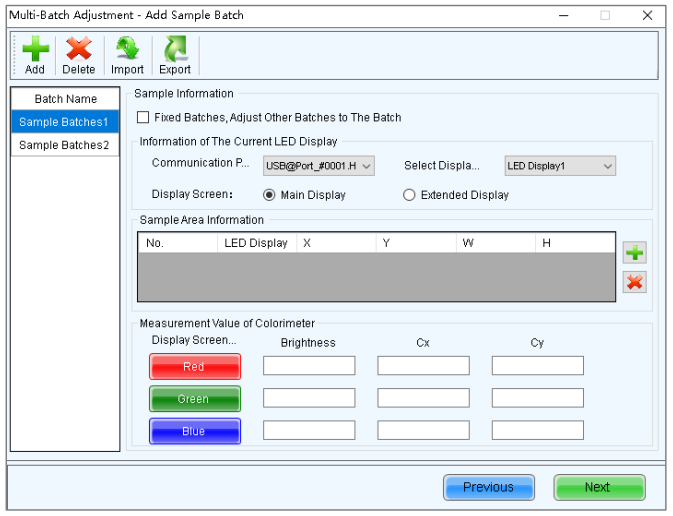Click the Blue display screen button
Screen dimensions: 673x516
195,431
